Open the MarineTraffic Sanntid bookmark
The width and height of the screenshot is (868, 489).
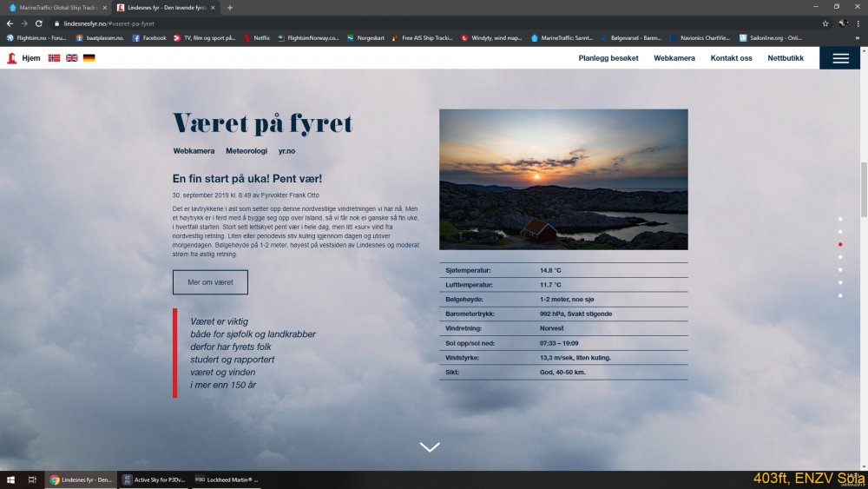[562, 38]
